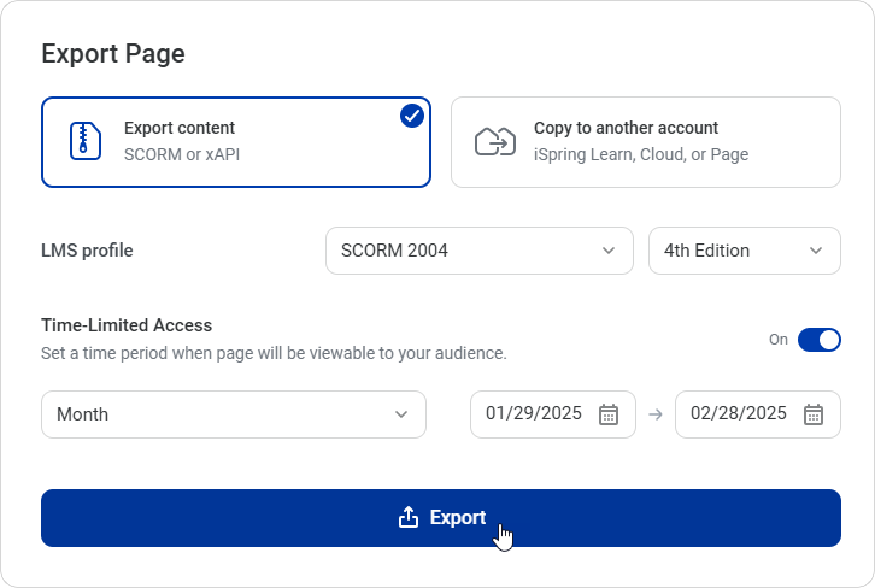Click the On label beside the toggle
This screenshot has width=875, height=588.
coord(778,340)
